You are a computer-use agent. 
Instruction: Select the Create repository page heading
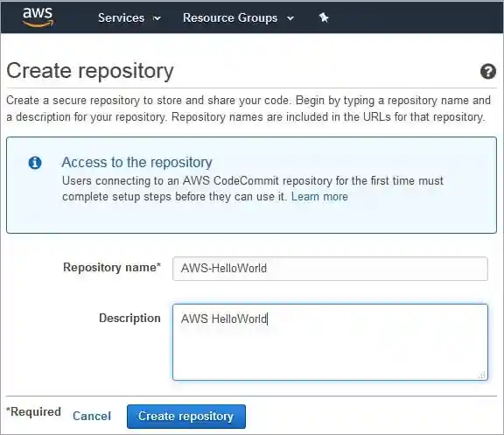point(90,72)
